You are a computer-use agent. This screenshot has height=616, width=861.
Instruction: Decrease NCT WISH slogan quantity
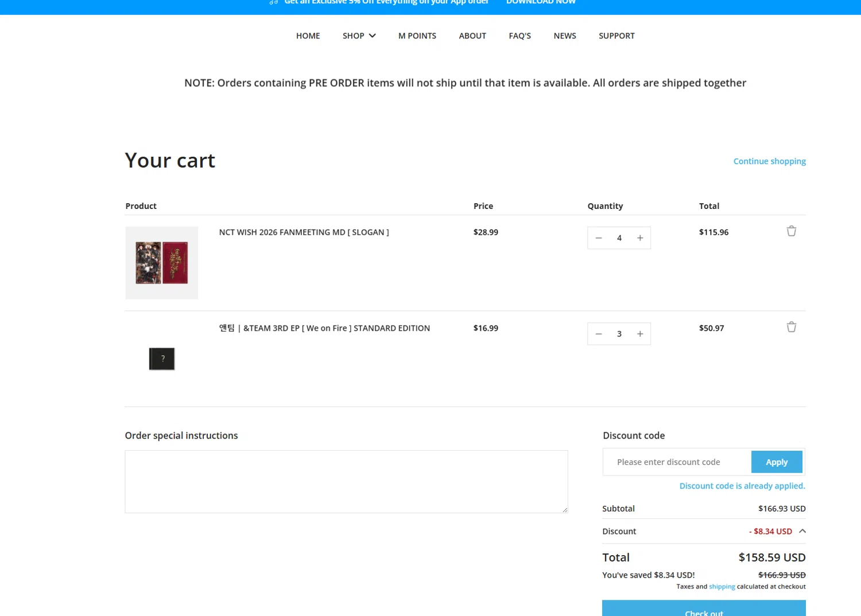coord(599,238)
